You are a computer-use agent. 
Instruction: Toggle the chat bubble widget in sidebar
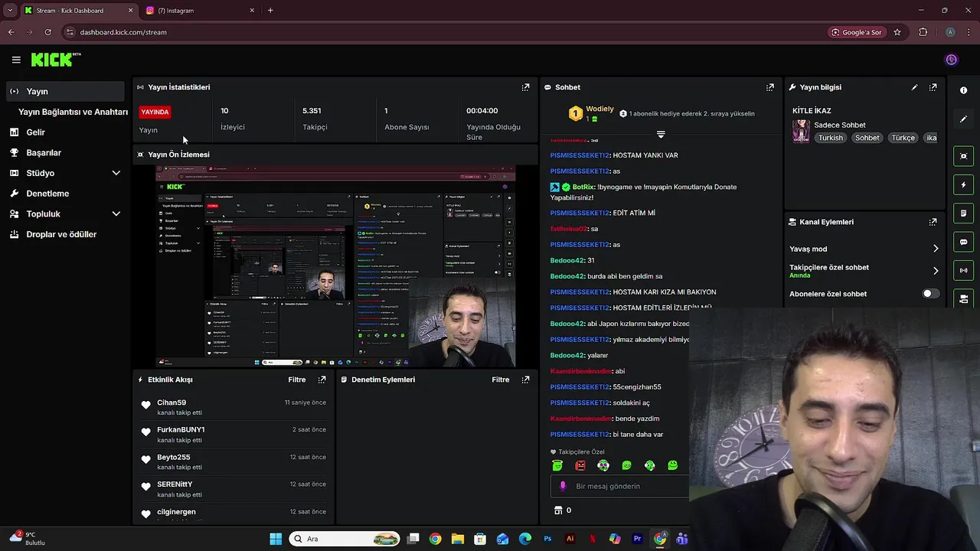(x=963, y=242)
